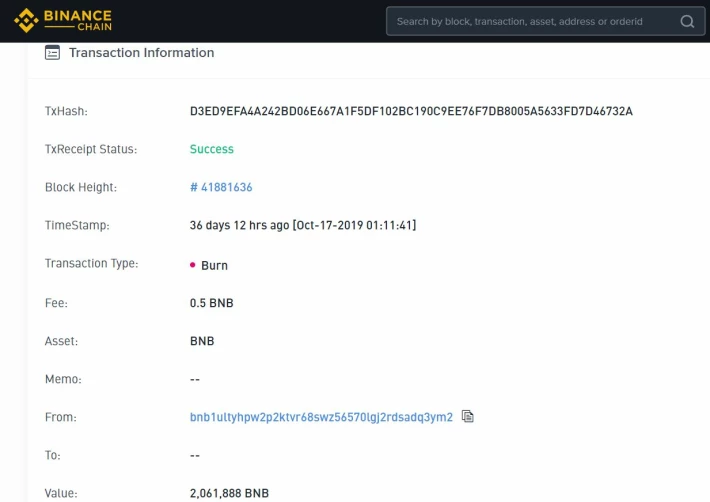Click the Burn transaction type value
This screenshot has height=502, width=710.
tap(214, 266)
